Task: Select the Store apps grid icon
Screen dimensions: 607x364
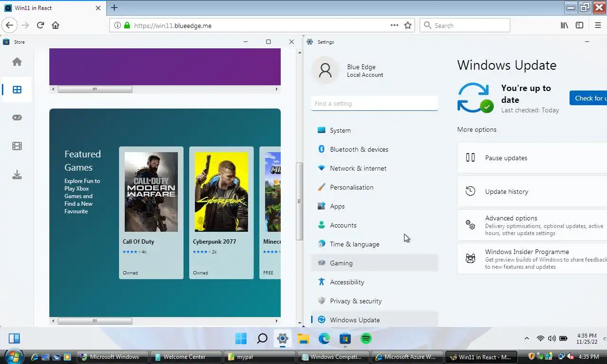Action: coord(17,90)
